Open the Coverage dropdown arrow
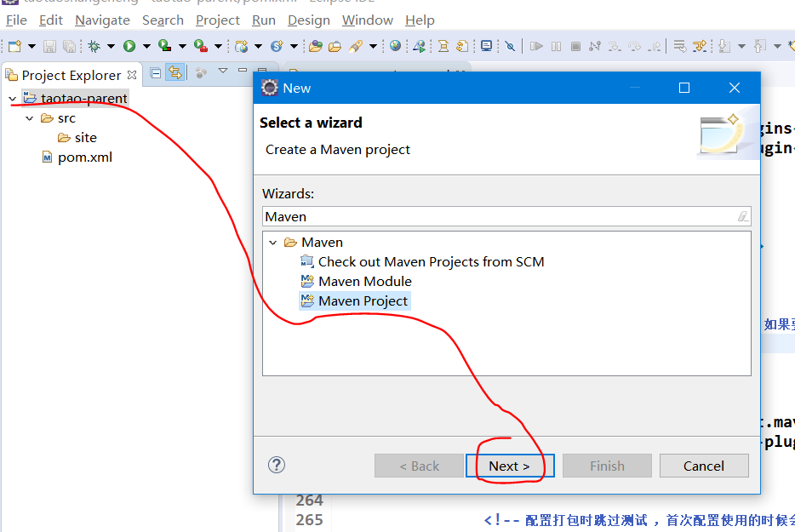 pyautogui.click(x=182, y=46)
